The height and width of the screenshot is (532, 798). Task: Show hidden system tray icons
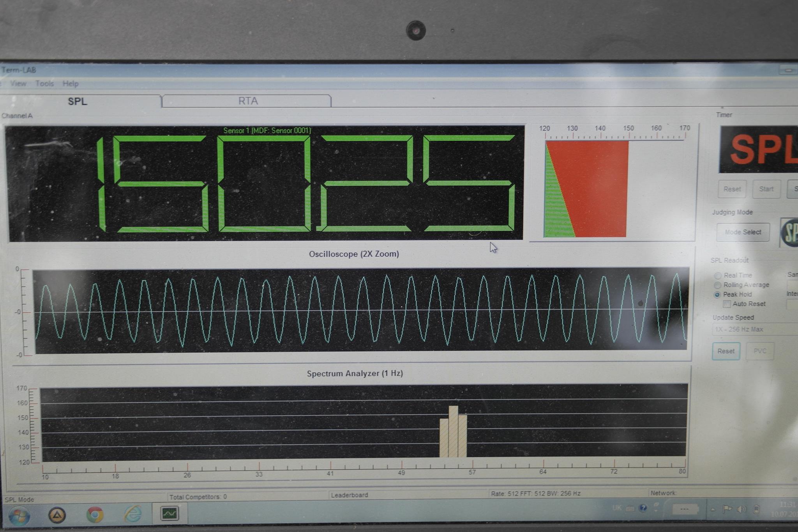coord(713,509)
